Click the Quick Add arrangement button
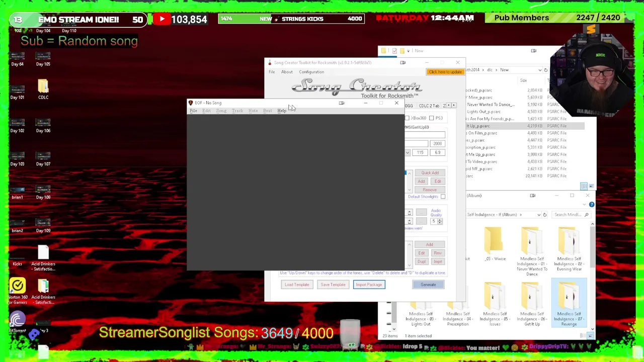The image size is (644, 362). tap(430, 173)
